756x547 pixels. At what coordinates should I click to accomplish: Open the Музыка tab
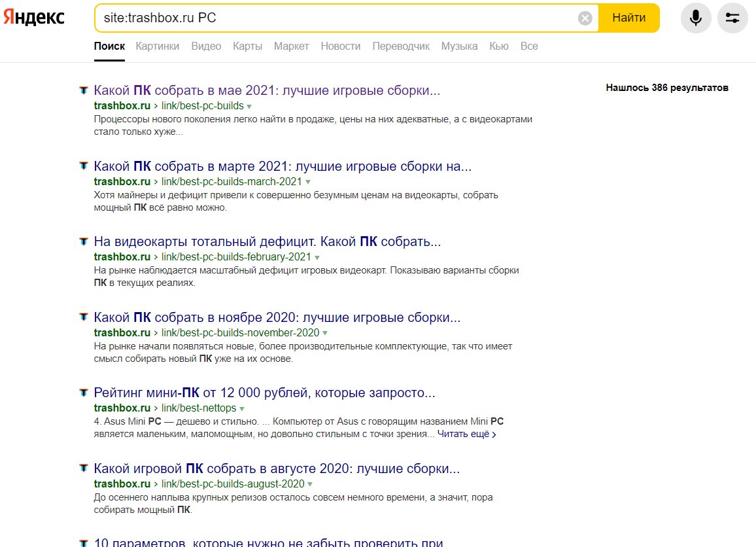click(x=459, y=46)
